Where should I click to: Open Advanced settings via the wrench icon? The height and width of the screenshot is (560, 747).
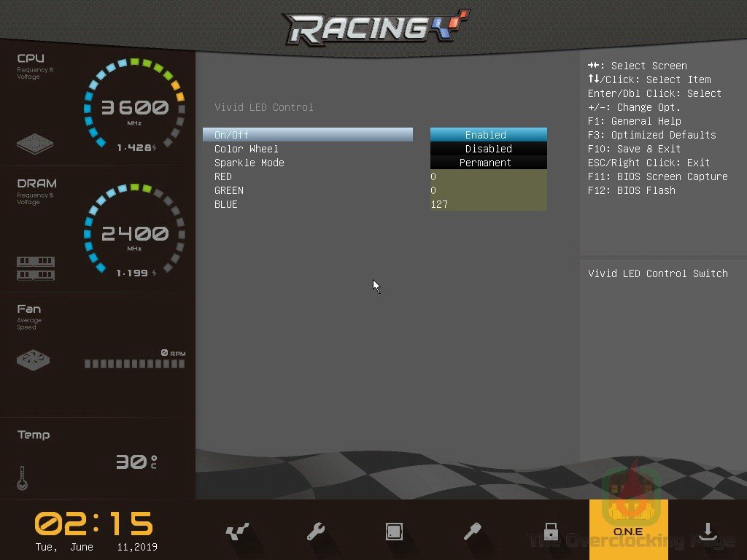pyautogui.click(x=315, y=532)
